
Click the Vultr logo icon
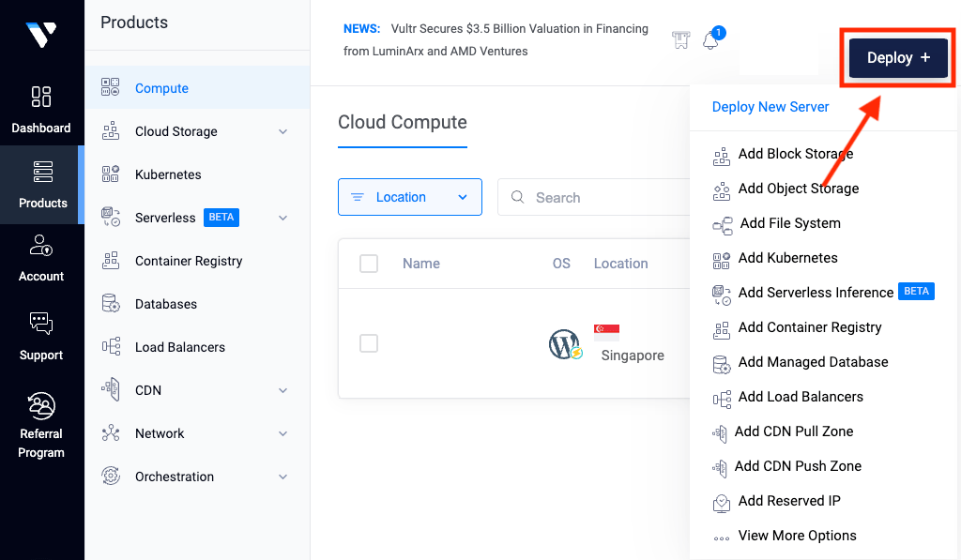pos(41,34)
